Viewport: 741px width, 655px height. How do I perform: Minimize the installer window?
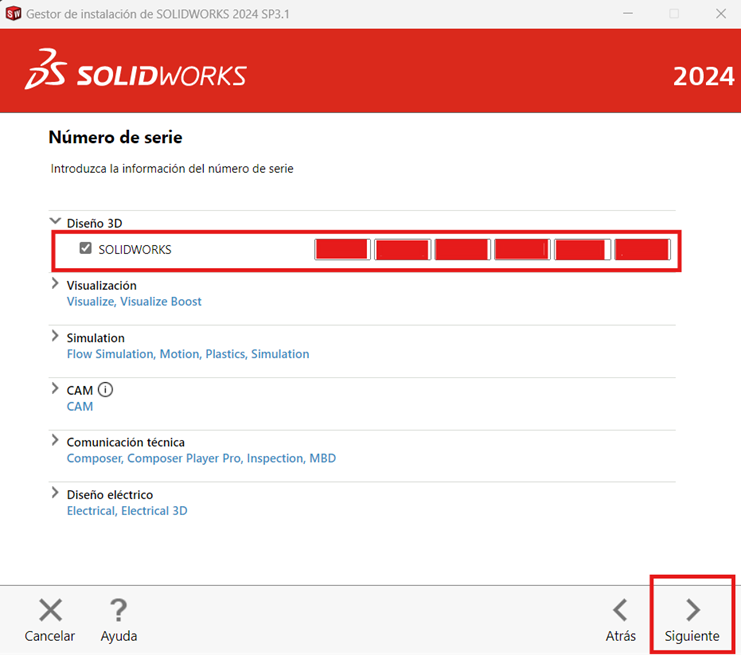point(628,14)
